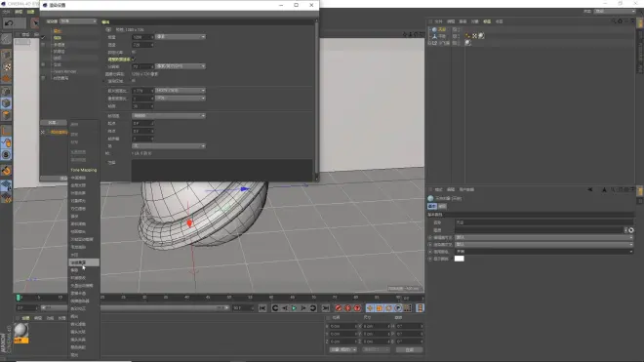Open the width unit dropdown showing pixels
Image resolution: width=644 pixels, height=362 pixels.
(181, 37)
